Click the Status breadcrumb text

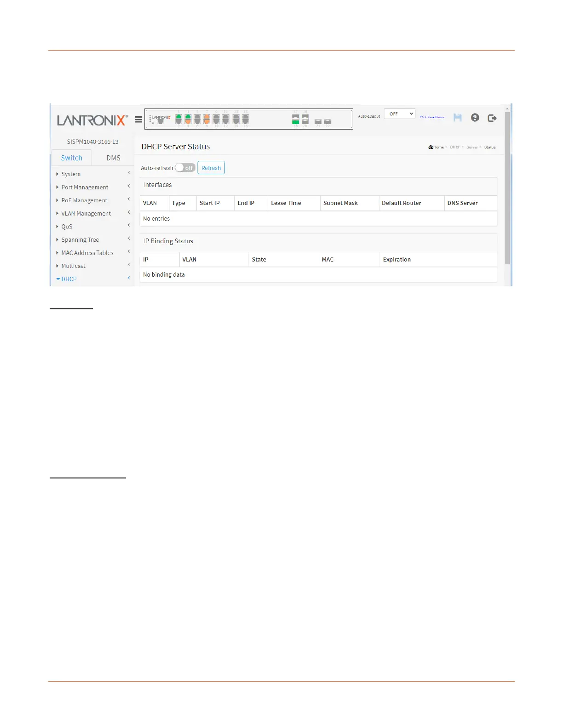490,147
